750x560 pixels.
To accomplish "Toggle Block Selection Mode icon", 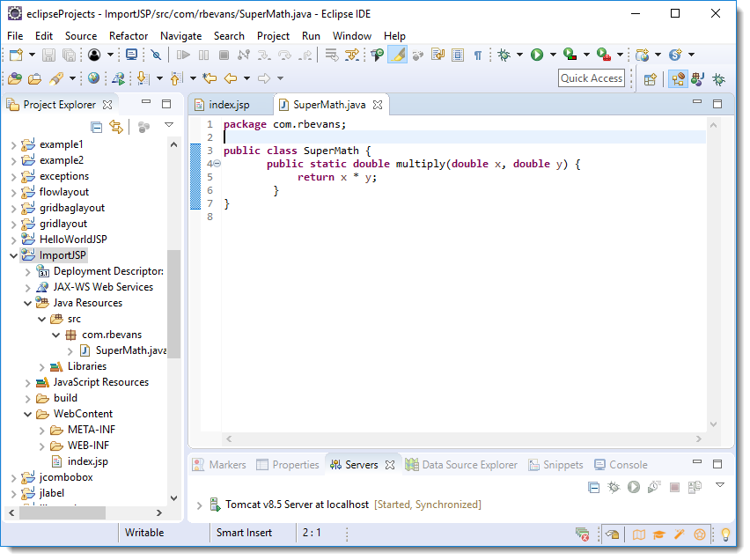I will pos(459,55).
